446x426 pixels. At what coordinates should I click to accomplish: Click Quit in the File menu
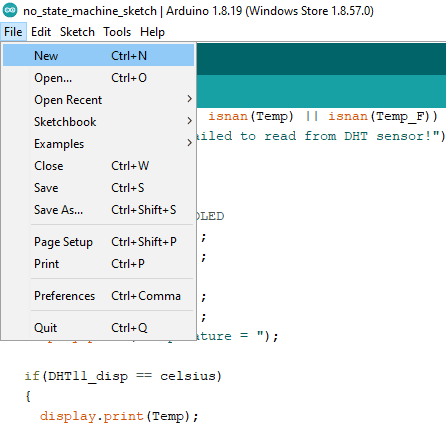98,328
